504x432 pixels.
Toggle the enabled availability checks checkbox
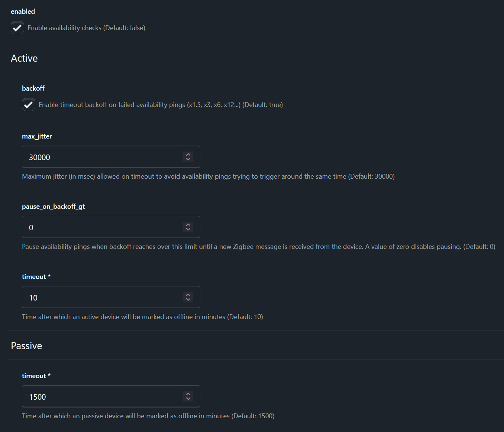click(x=17, y=28)
